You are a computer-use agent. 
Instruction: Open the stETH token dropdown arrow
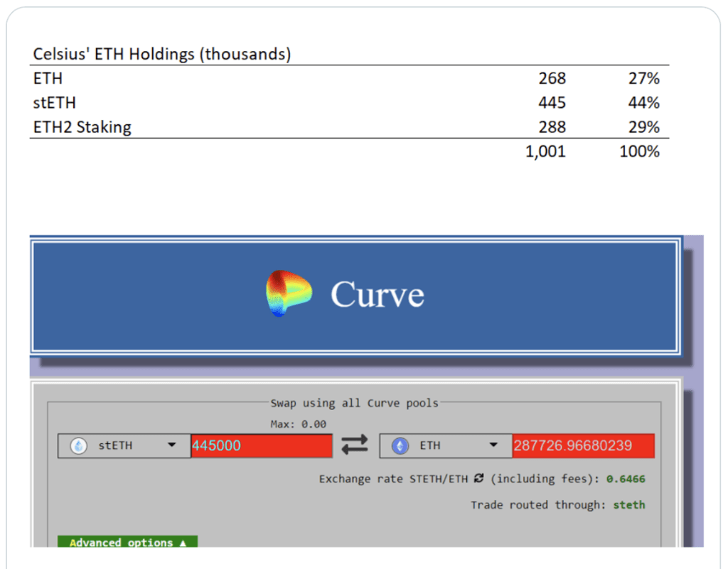[171, 445]
